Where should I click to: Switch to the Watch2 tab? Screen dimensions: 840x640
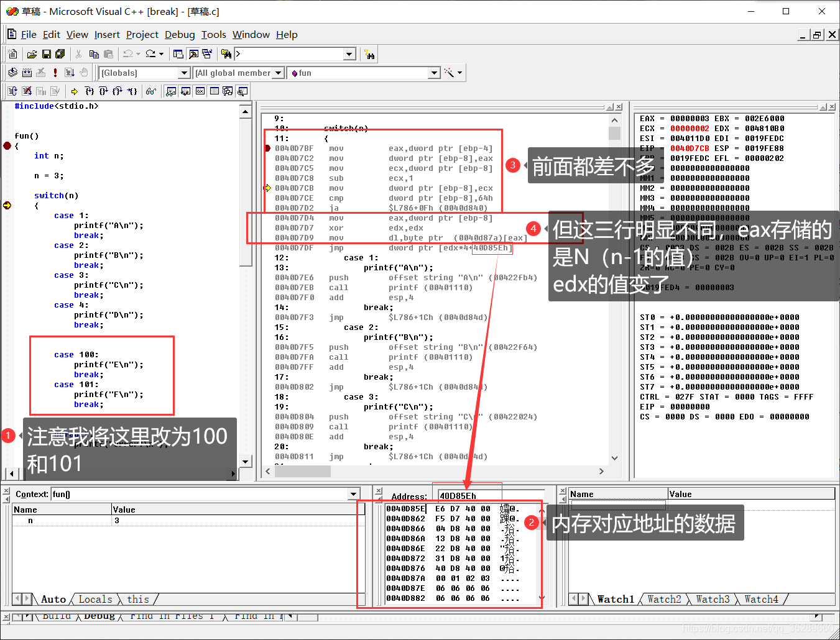coord(664,600)
